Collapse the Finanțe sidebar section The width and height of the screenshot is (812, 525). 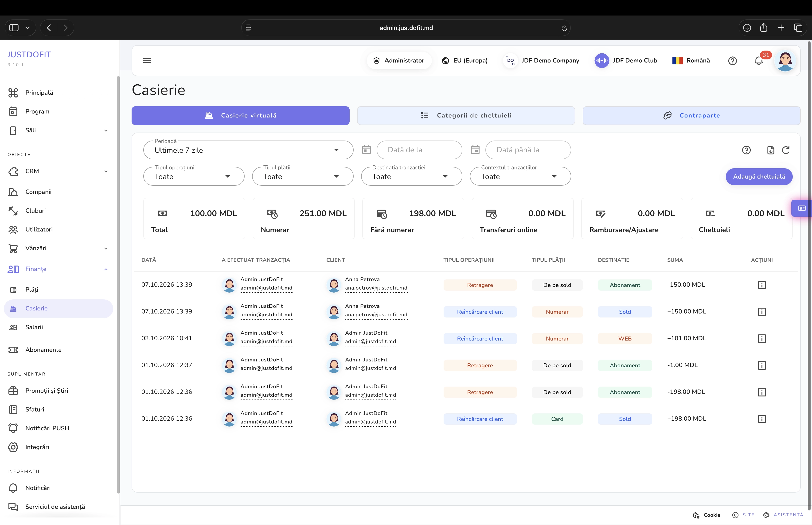58,269
